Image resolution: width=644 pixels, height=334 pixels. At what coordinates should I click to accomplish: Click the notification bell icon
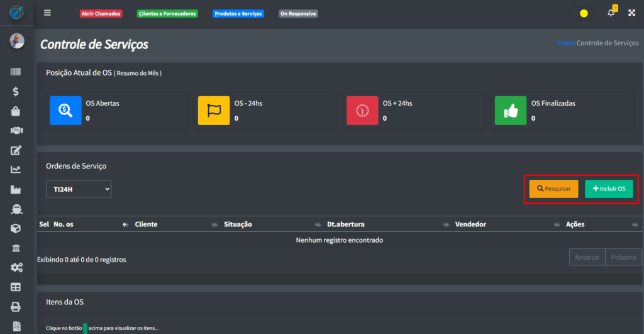(611, 13)
